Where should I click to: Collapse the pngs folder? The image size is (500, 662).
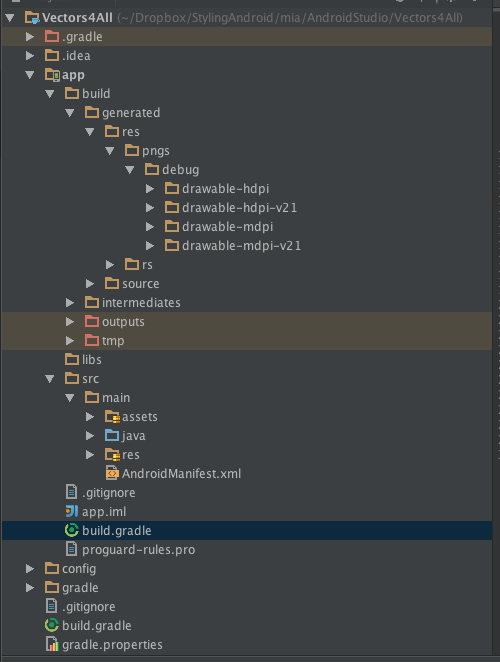coord(109,151)
